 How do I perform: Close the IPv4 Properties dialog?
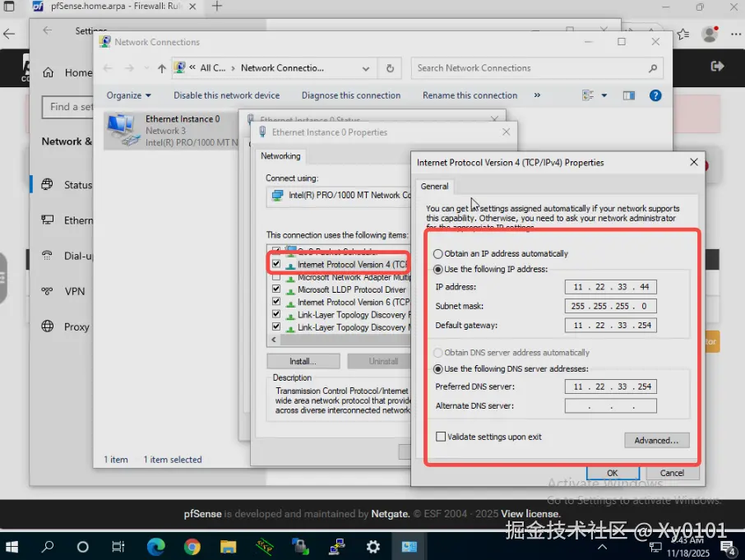point(694,163)
